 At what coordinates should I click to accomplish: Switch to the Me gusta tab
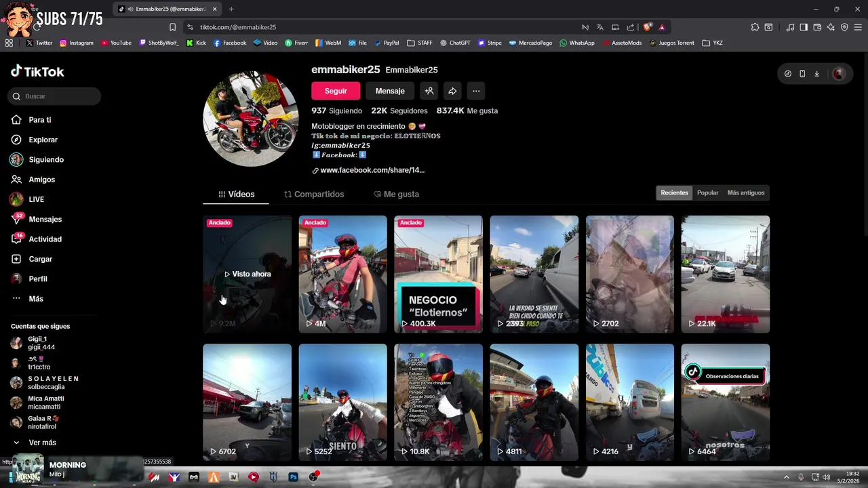click(x=397, y=194)
